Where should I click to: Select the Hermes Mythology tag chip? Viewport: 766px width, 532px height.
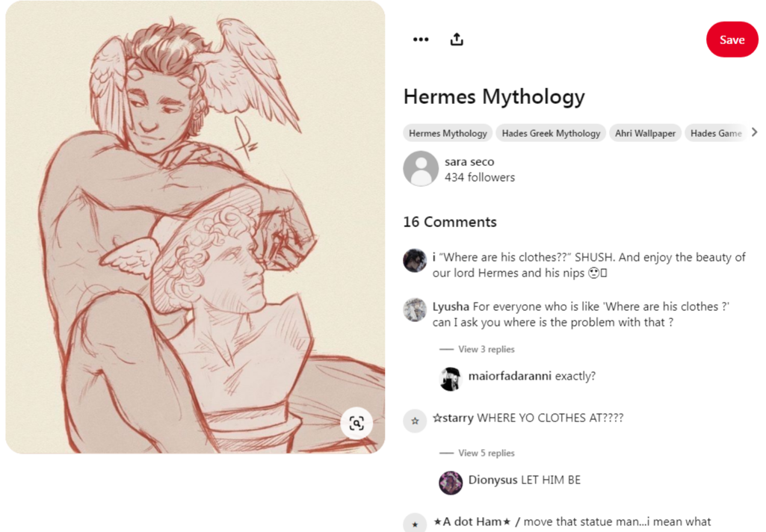448,133
